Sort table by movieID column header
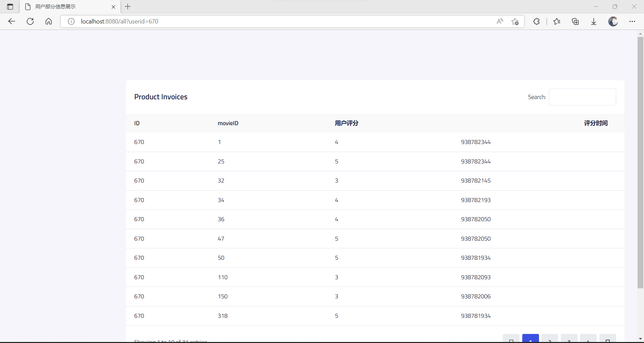The width and height of the screenshot is (644, 343). click(x=228, y=123)
